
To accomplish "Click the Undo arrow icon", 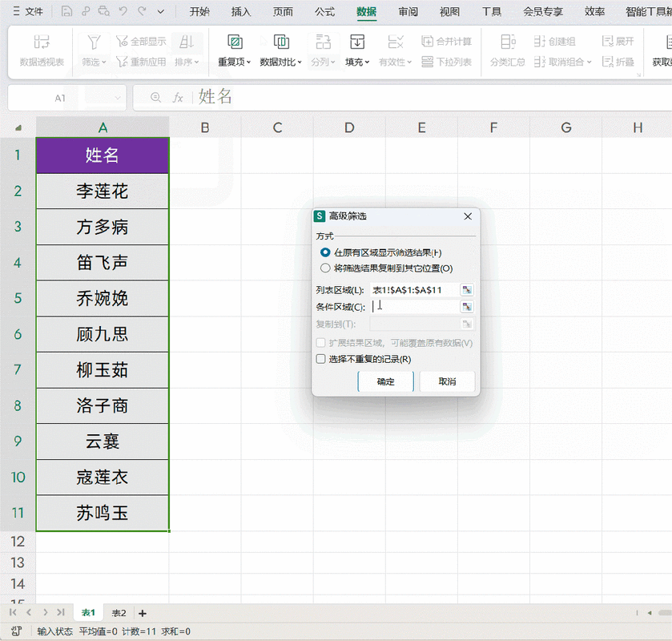I will coord(123,11).
